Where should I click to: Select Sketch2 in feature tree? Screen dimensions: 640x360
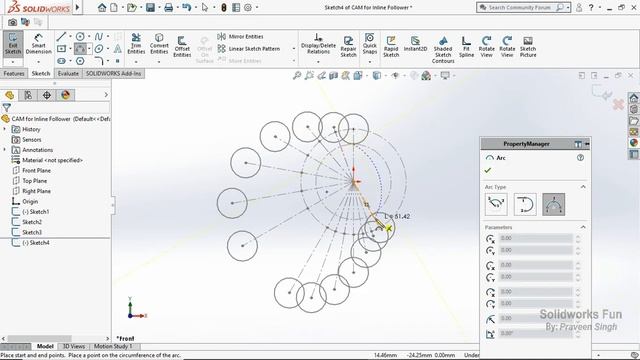[32, 222]
